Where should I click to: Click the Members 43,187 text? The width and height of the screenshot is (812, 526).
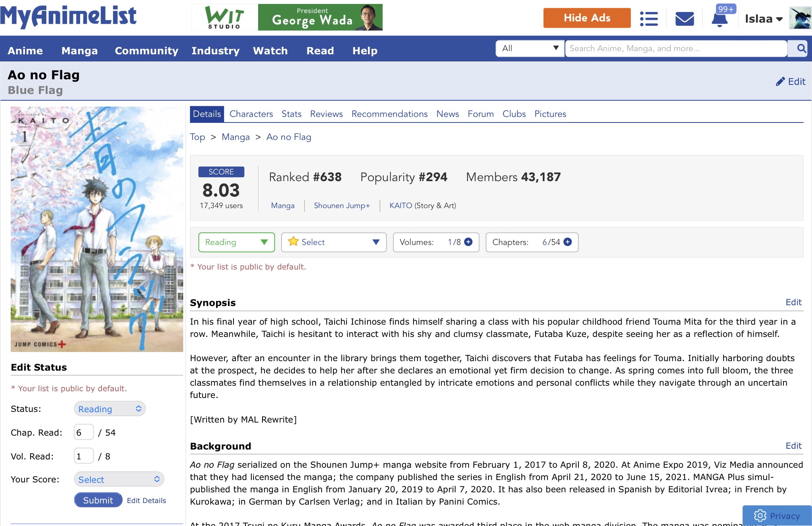pos(513,177)
